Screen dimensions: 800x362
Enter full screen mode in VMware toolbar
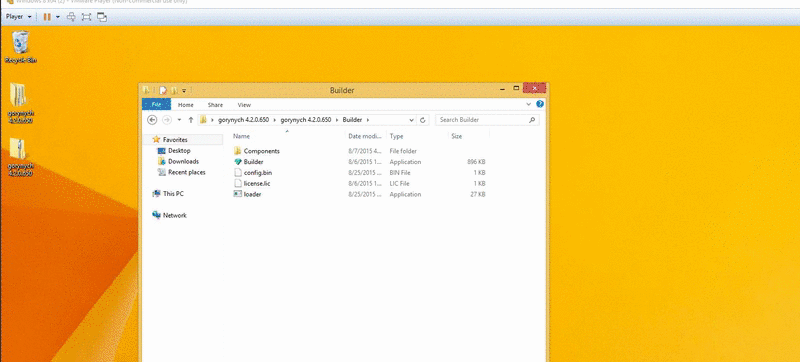tap(86, 17)
